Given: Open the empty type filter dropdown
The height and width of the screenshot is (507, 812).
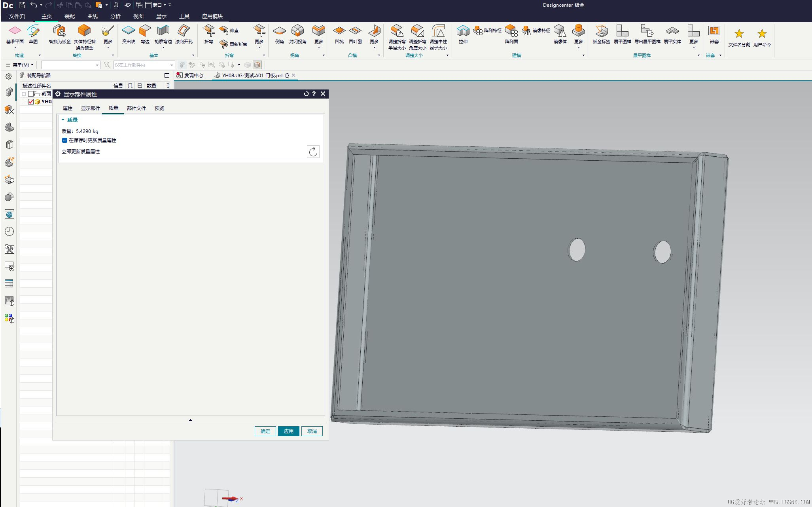Looking at the screenshot, I should 71,65.
